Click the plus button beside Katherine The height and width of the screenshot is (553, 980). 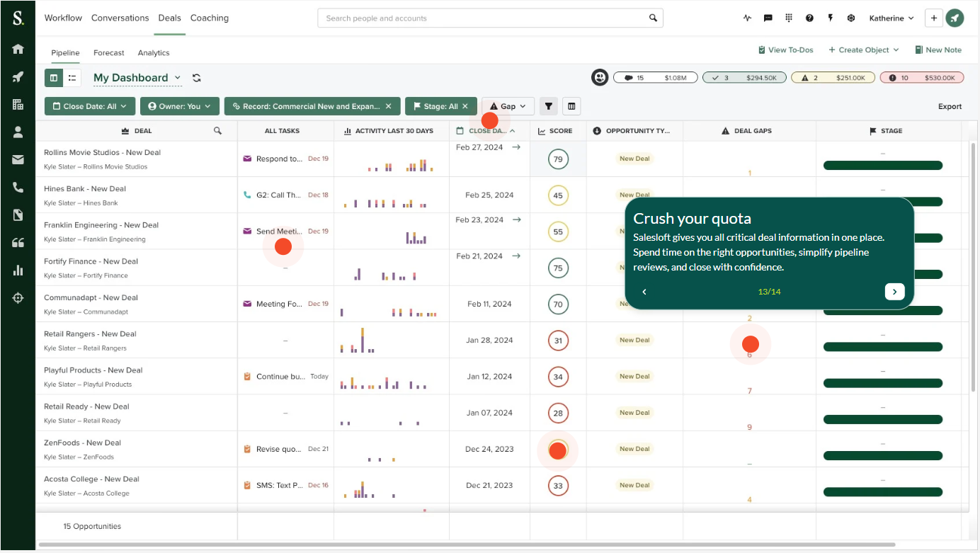[934, 18]
